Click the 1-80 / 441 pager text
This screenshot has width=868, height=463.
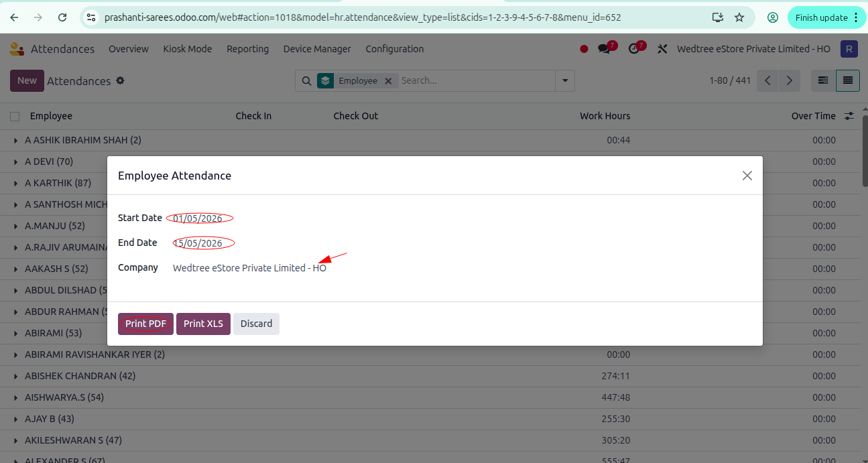pos(730,80)
